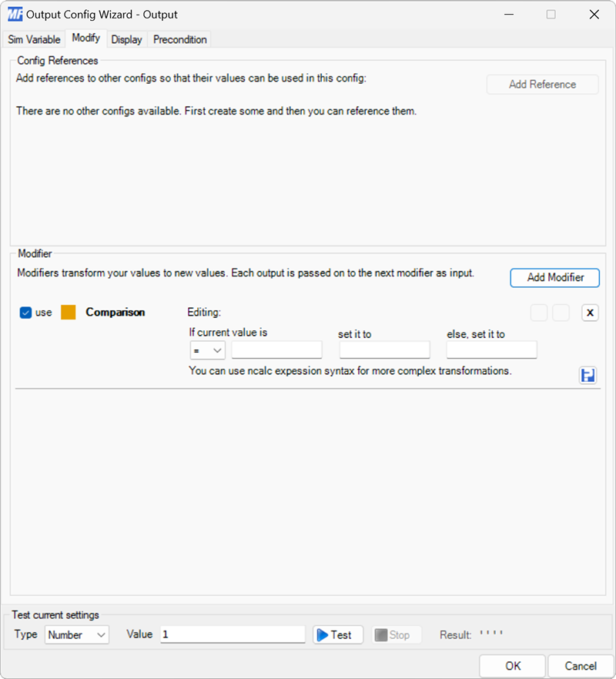Confirm settings with the OK button
This screenshot has height=679, width=616.
(512, 666)
